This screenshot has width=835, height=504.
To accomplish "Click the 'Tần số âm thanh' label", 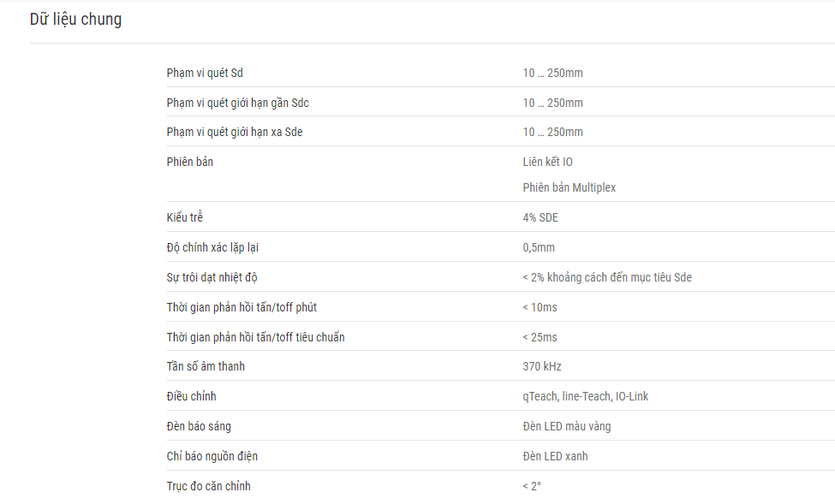I will point(206,366).
